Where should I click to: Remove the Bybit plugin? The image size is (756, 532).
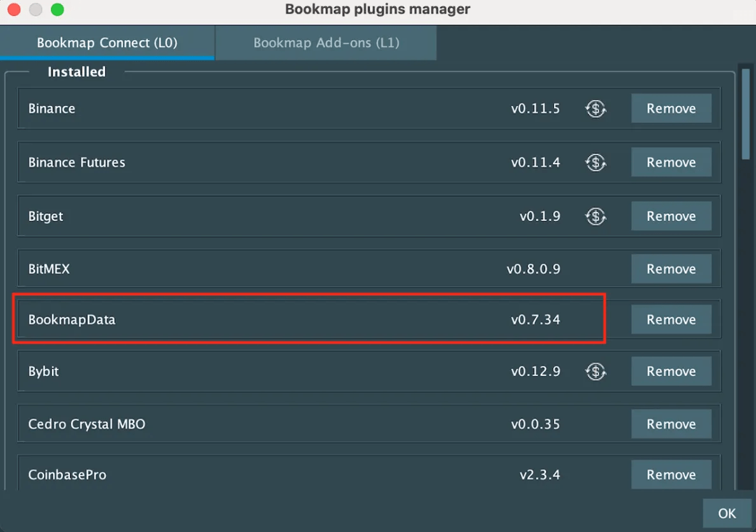coord(671,372)
